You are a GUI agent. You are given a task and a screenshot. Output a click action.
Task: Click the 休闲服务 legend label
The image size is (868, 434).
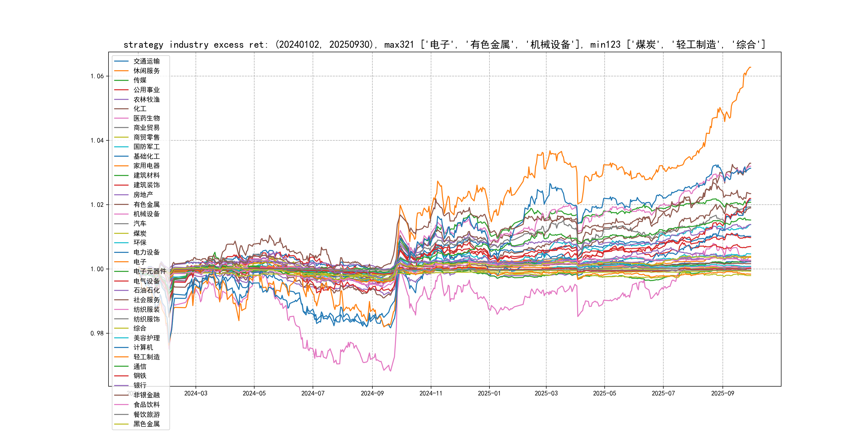[146, 71]
